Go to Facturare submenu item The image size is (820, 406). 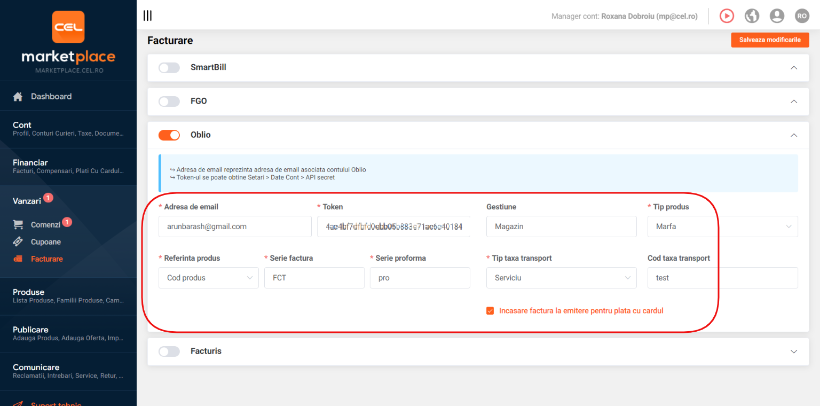click(x=47, y=259)
